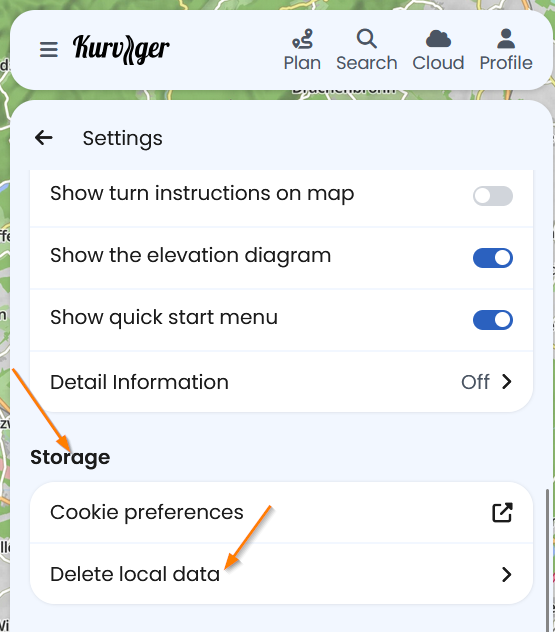The image size is (555, 632).
Task: Click the Search magnifier icon
Action: point(367,39)
